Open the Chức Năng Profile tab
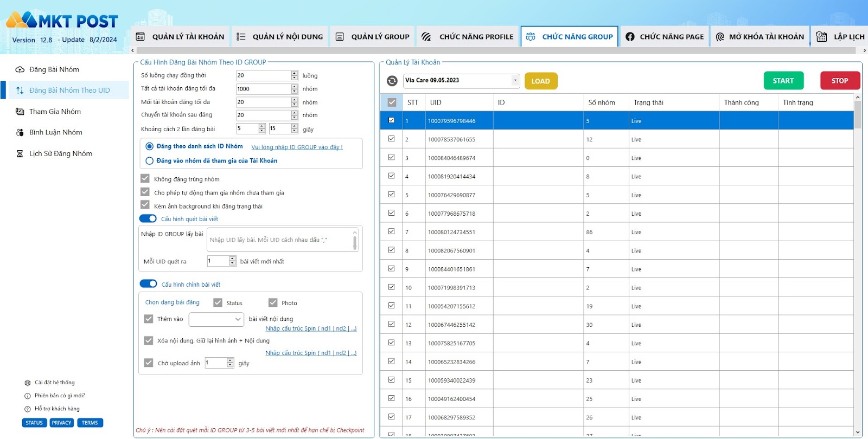 click(468, 37)
